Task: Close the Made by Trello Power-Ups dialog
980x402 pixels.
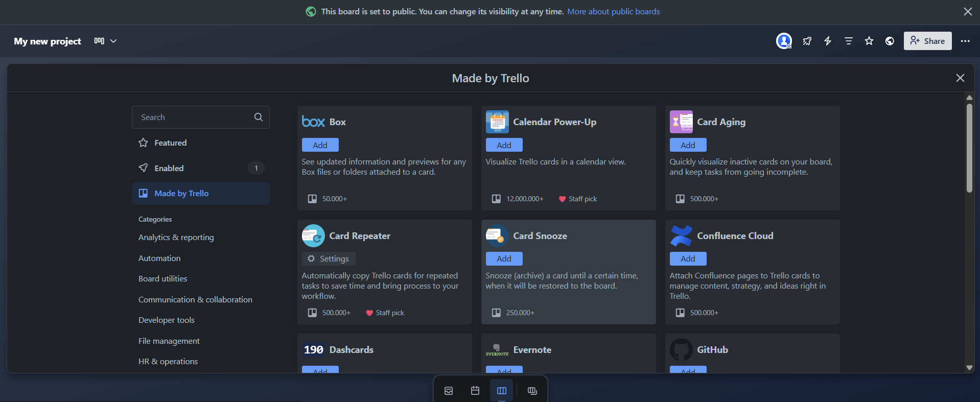Action: (x=960, y=78)
